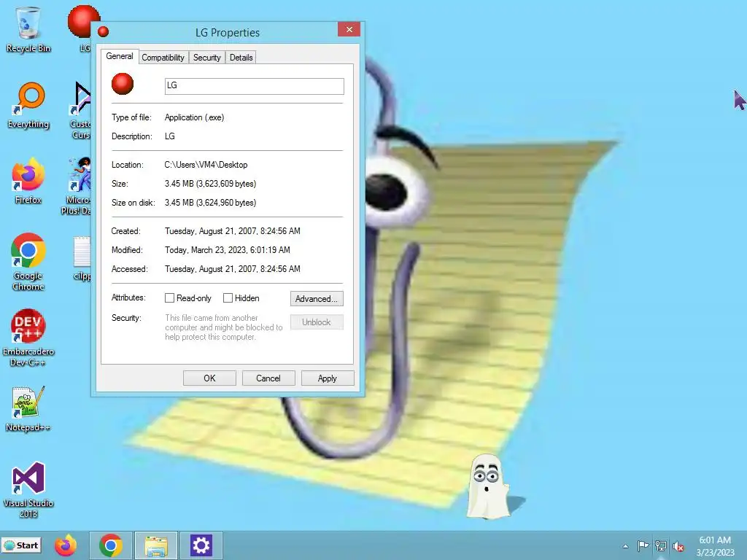Open Advanced attributes dialog
Image resolution: width=747 pixels, height=560 pixels.
pos(317,298)
